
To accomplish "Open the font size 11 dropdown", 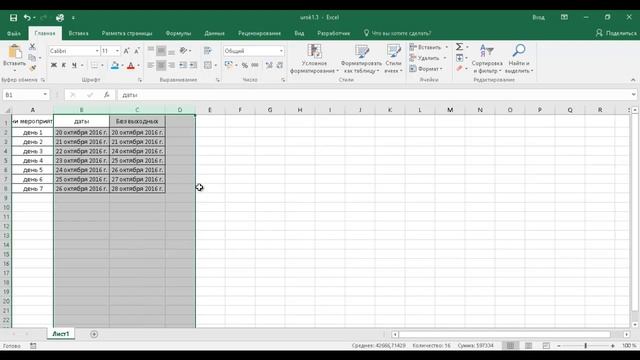I will (x=118, y=51).
